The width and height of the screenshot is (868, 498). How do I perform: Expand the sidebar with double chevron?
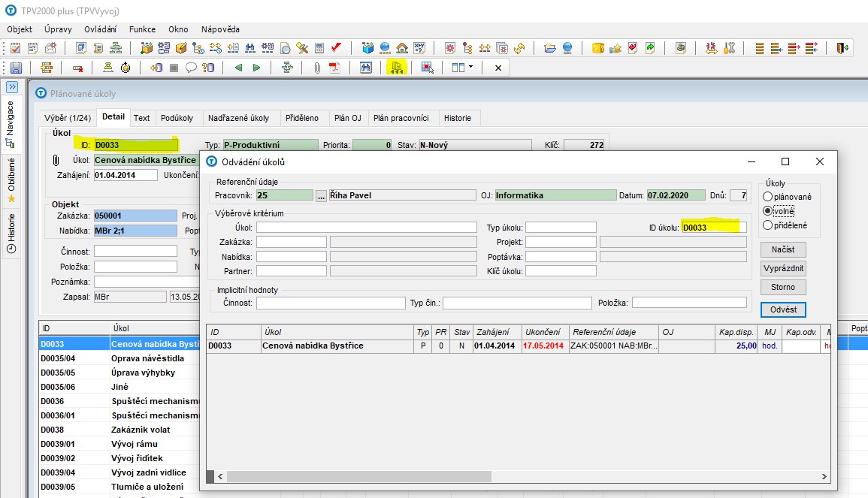tap(11, 87)
